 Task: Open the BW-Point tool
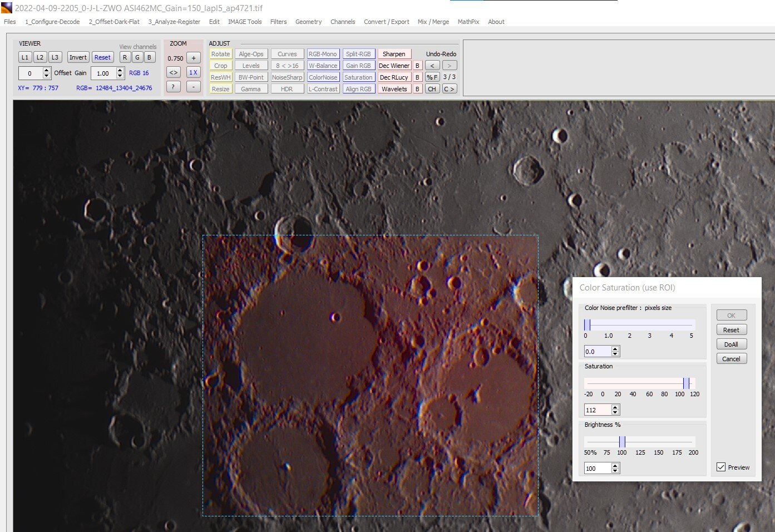[x=251, y=77]
